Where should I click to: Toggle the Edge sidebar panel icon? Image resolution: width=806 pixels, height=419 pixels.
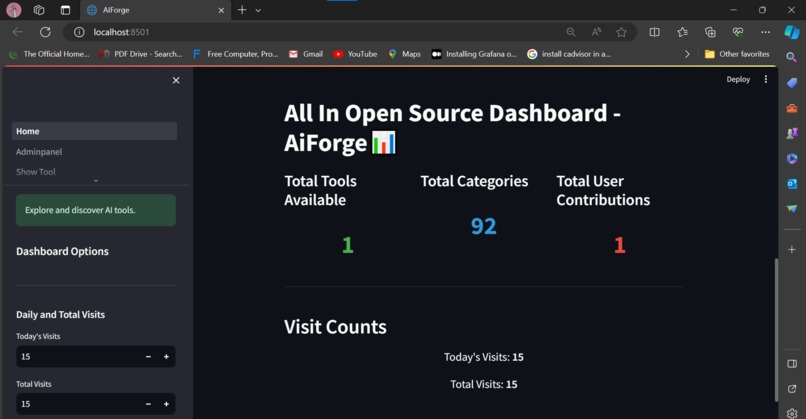pos(792,364)
